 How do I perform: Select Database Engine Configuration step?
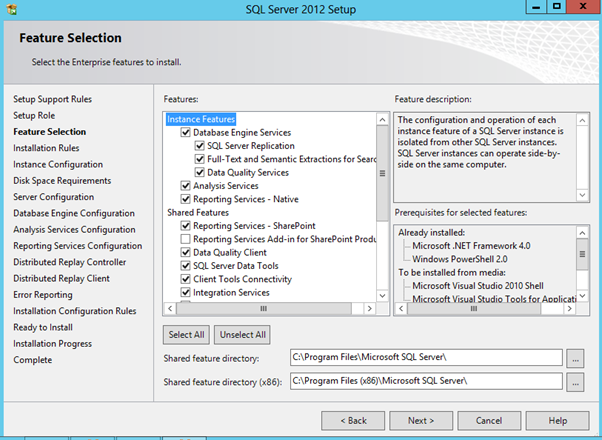74,213
